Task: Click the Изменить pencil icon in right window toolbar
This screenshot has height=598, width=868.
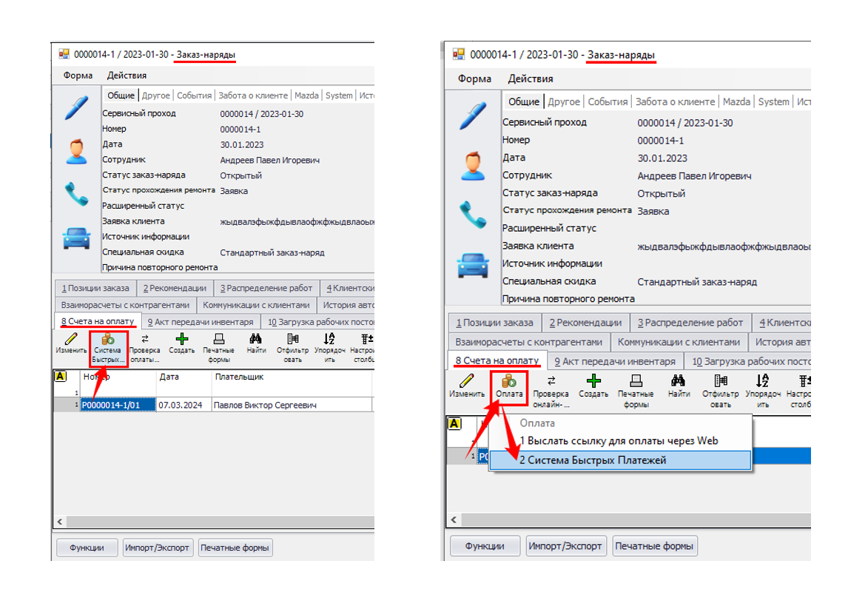Action: (x=467, y=381)
